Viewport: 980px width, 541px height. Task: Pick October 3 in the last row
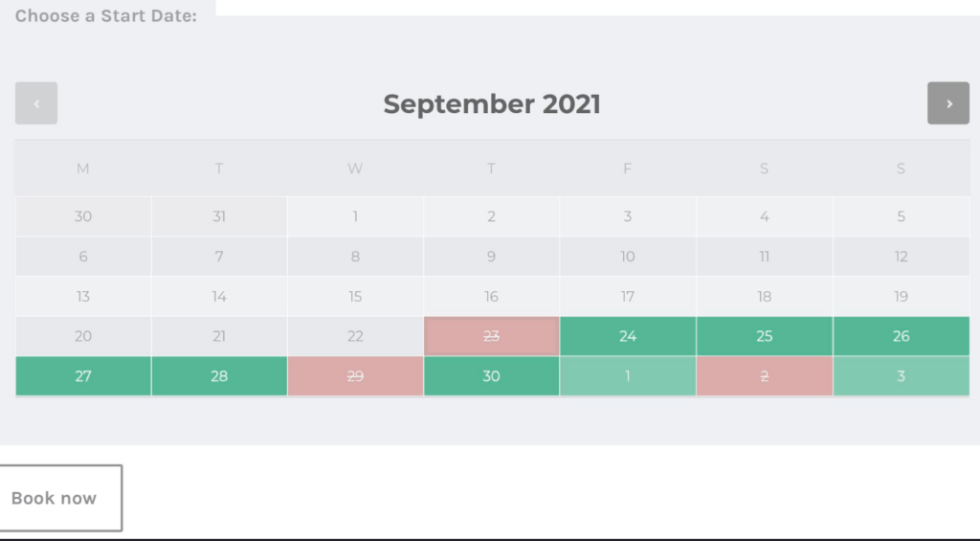901,376
